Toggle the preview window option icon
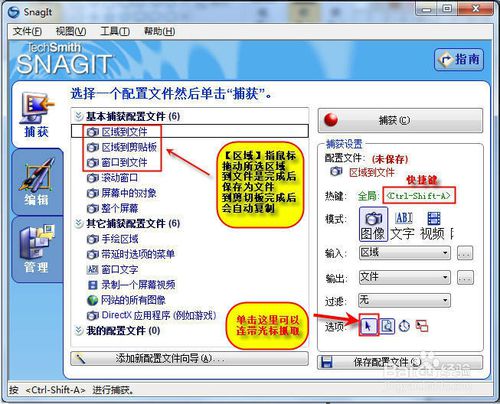The width and height of the screenshot is (500, 404). (x=387, y=326)
